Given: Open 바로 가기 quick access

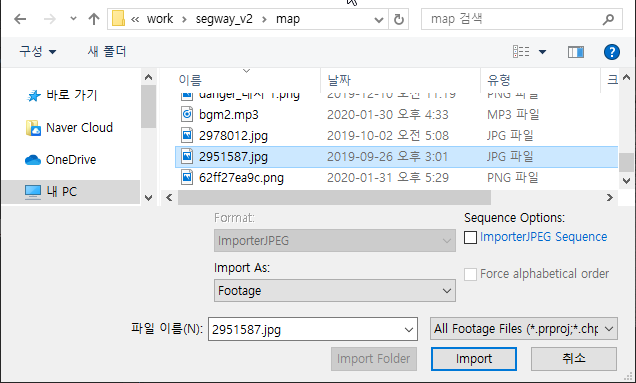Looking at the screenshot, I should coord(71,95).
